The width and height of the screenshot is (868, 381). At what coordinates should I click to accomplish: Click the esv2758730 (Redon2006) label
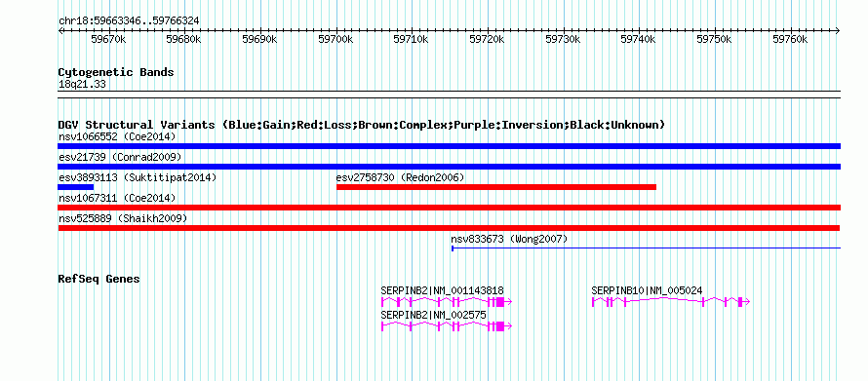(400, 177)
